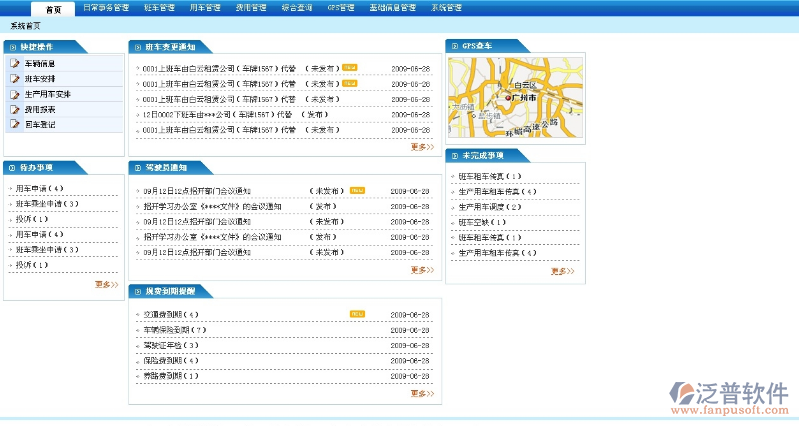The width and height of the screenshot is (799, 426).
Task: Click the edit icon beside 车辆信息
Action: (x=15, y=63)
